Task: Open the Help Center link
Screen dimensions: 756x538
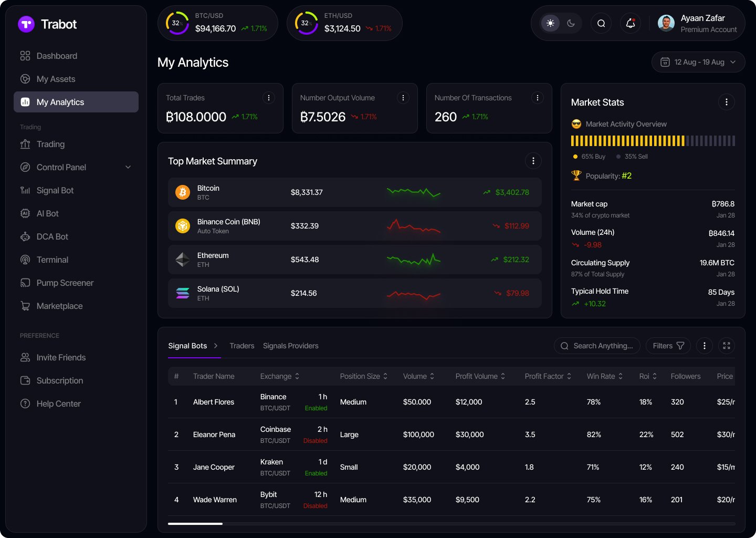Action: pos(58,403)
